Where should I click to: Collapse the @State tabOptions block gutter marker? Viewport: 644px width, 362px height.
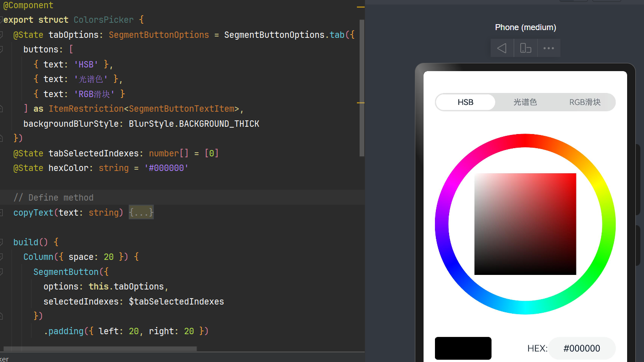pyautogui.click(x=1, y=35)
